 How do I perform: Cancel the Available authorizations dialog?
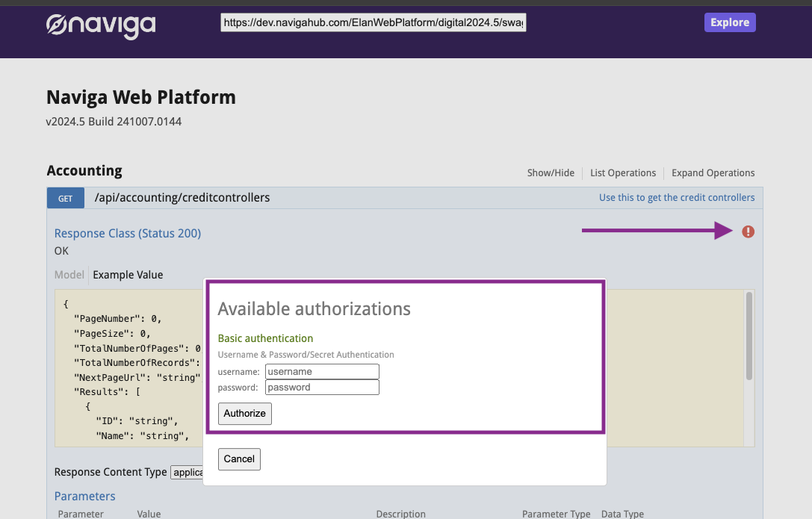239,459
